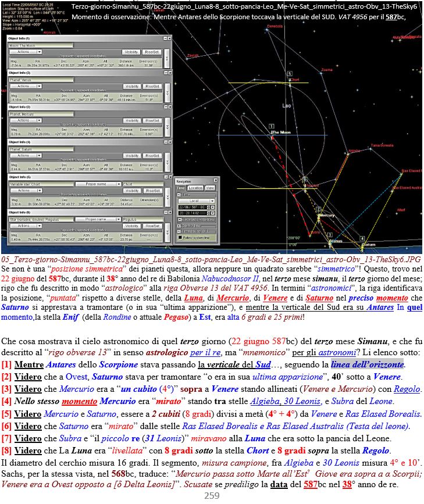Open Actions dropdown in Chort info panel
The height and width of the screenshot is (504, 424).
click(x=26, y=191)
